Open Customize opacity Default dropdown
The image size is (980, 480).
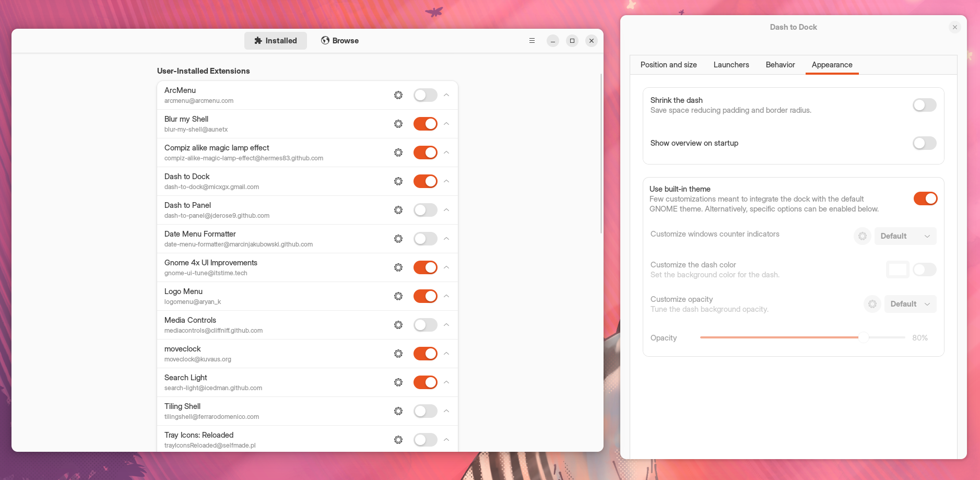point(911,304)
